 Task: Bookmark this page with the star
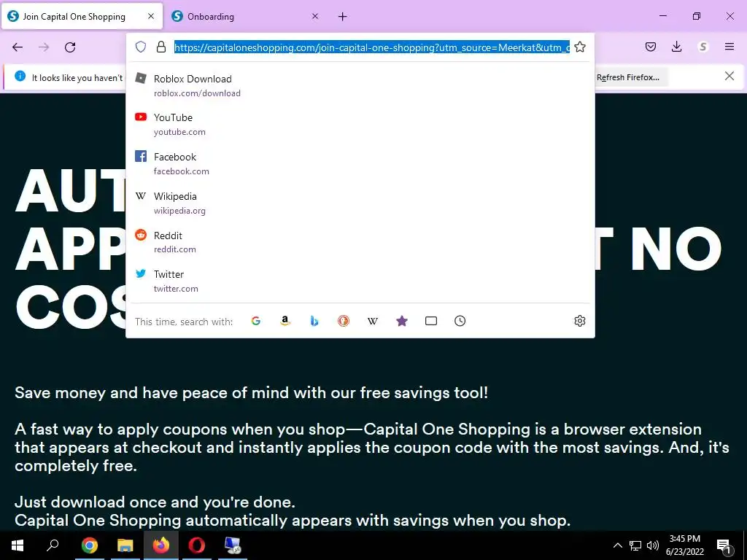[x=579, y=47]
